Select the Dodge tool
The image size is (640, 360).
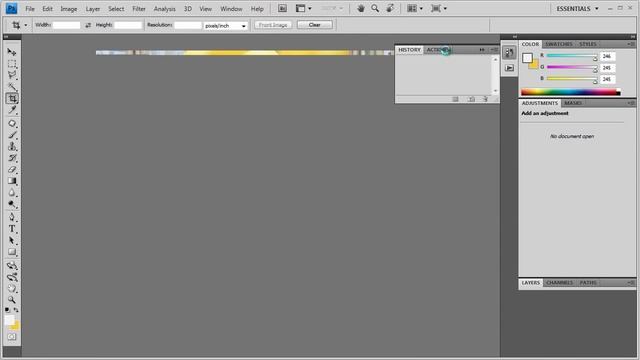pyautogui.click(x=12, y=204)
